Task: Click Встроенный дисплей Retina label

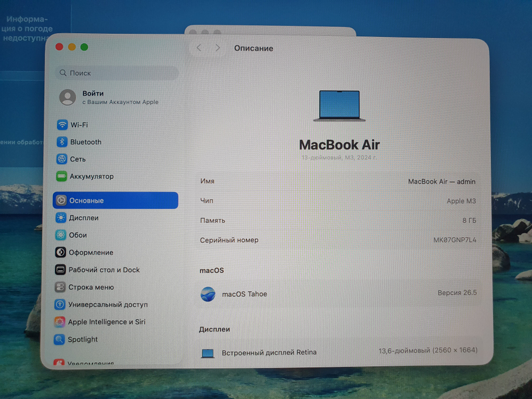Action: coord(269,353)
